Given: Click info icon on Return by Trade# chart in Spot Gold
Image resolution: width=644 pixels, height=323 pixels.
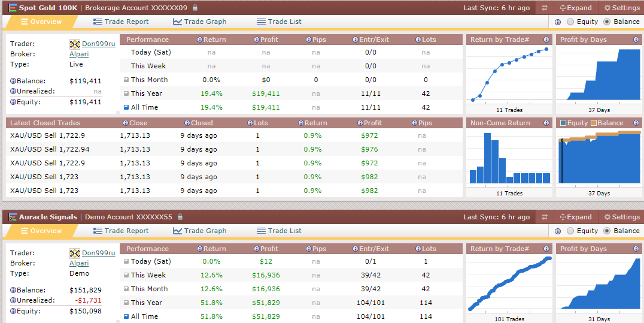Looking at the screenshot, I should tap(546, 40).
